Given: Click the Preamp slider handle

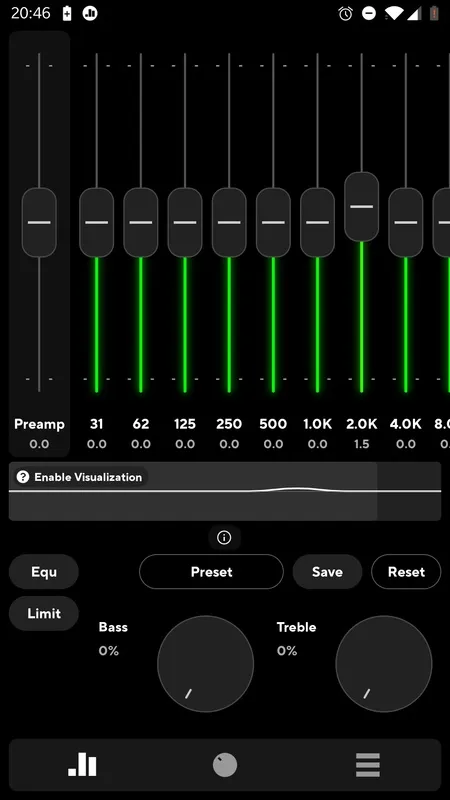Looking at the screenshot, I should click(x=39, y=222).
